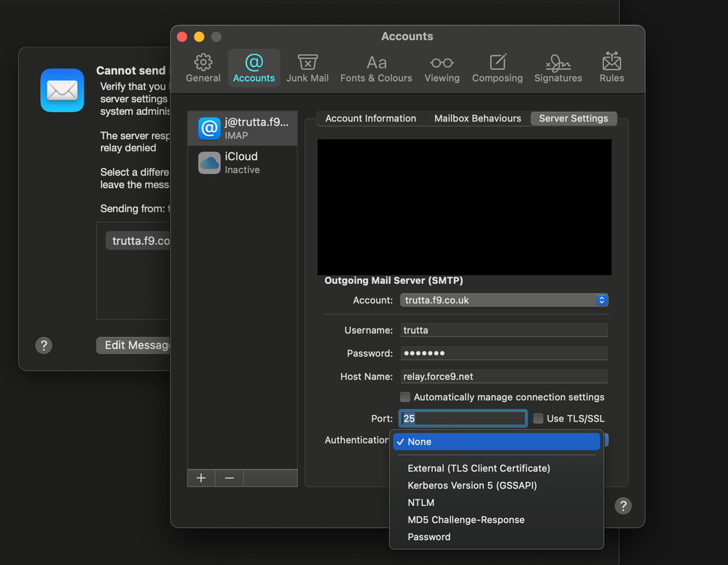
Task: Click the remove account minus button
Action: tap(229, 478)
